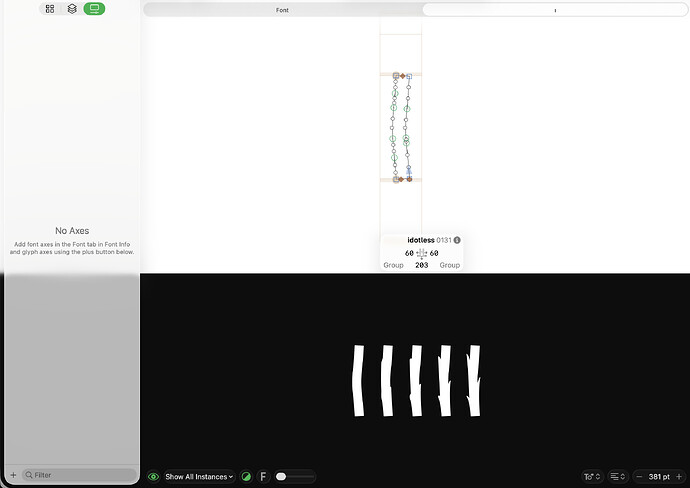The height and width of the screenshot is (488, 690).
Task: Toggle the green eye preview visibility
Action: tap(154, 477)
